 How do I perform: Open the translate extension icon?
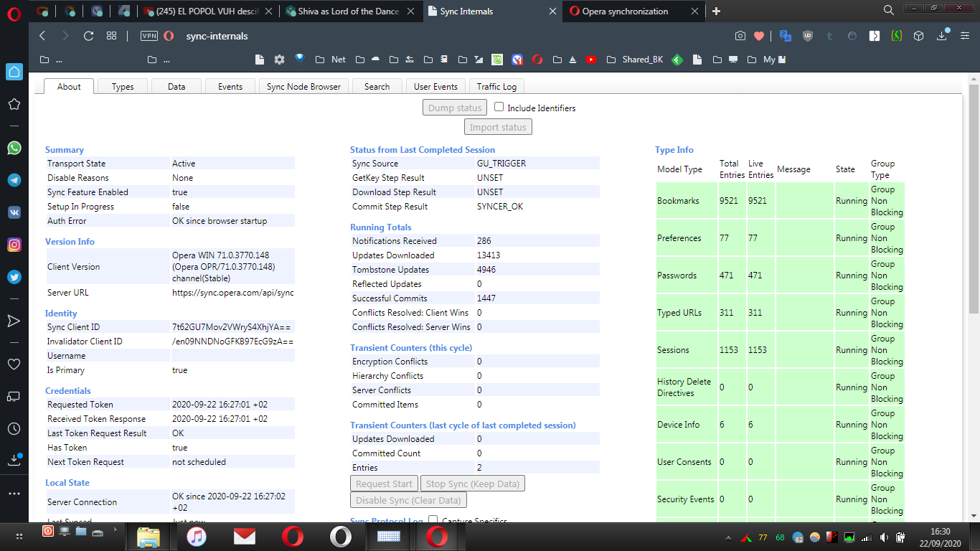pos(786,36)
